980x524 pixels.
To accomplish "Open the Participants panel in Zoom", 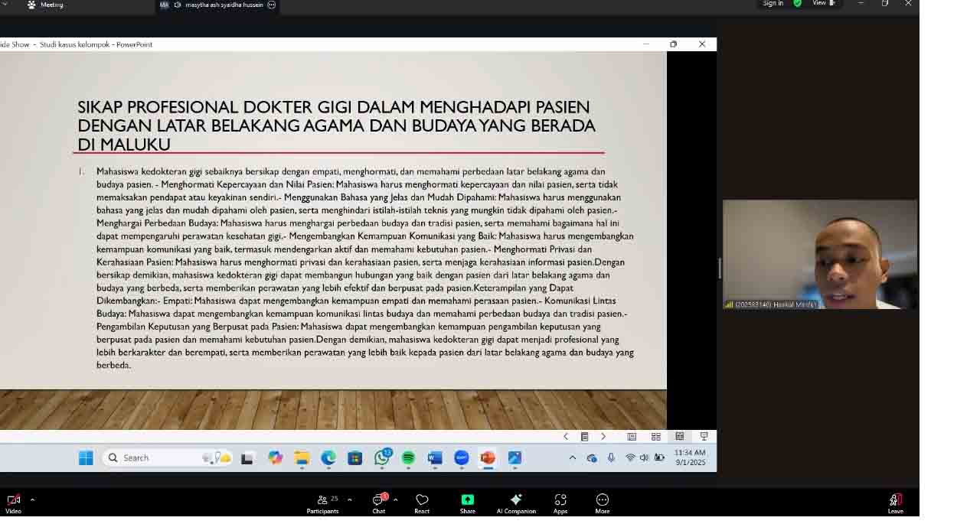I will 322,503.
